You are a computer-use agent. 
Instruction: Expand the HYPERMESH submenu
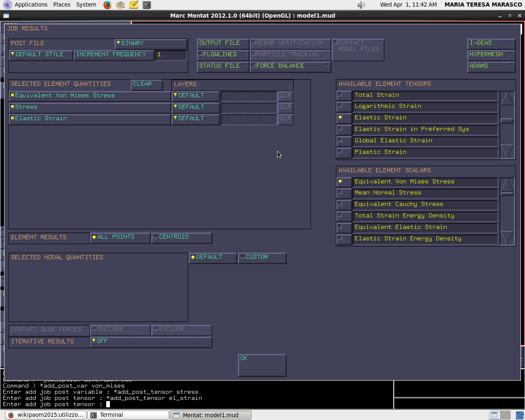point(491,55)
